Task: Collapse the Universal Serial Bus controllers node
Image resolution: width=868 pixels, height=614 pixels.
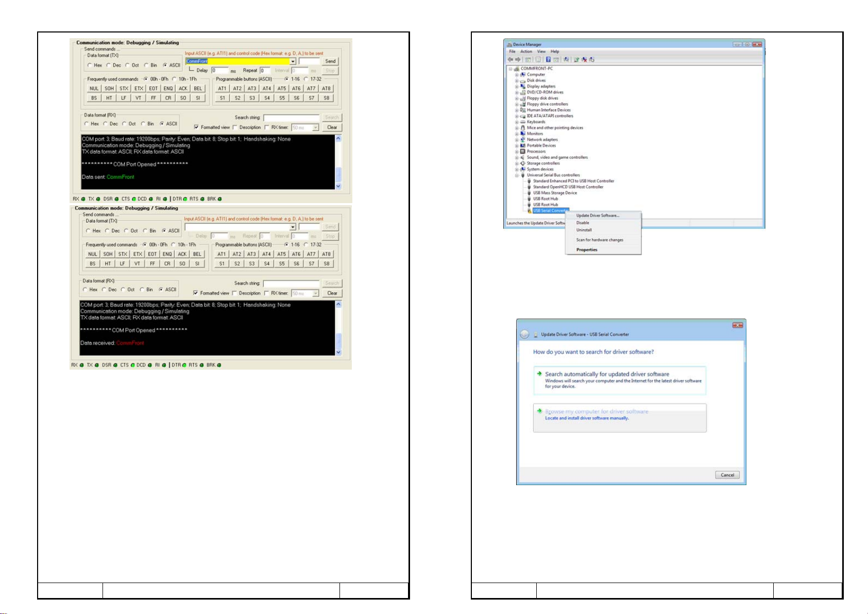Action: tap(517, 175)
